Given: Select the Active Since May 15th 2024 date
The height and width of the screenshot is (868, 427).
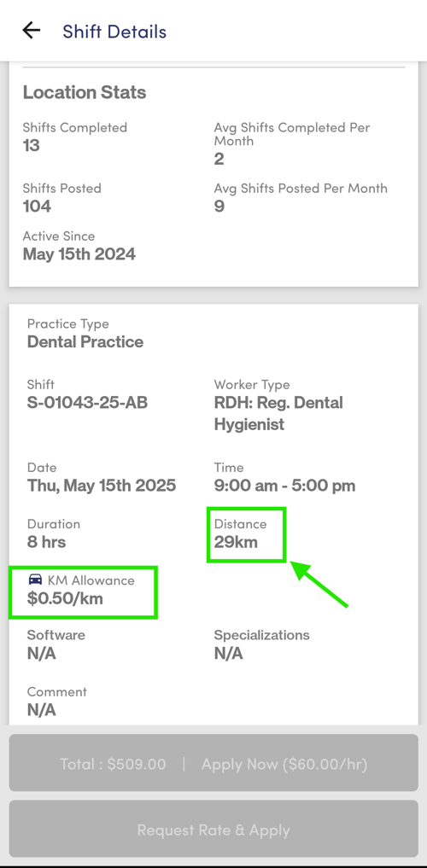Looking at the screenshot, I should 79,254.
